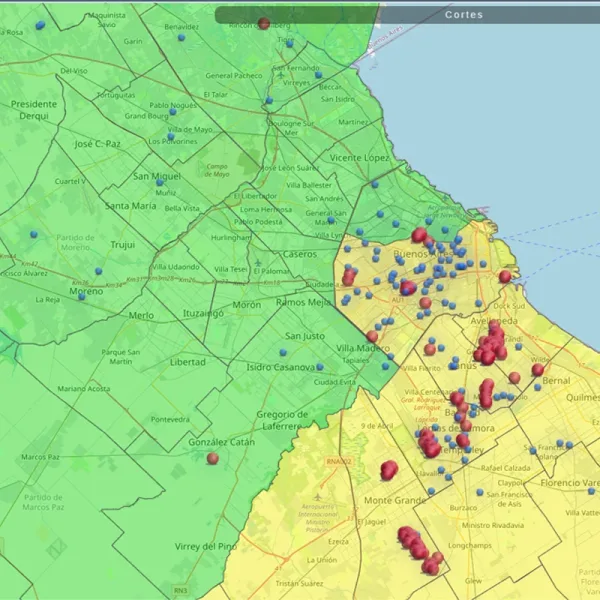
Task: Select the José C. Paz label
Action: tap(97, 144)
